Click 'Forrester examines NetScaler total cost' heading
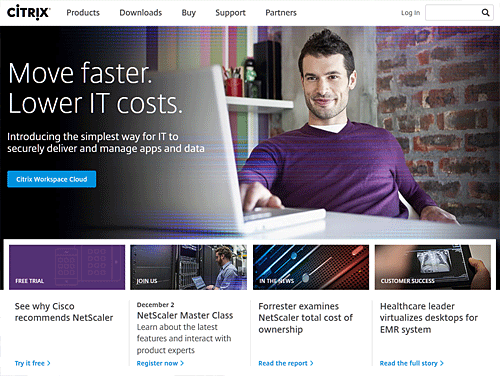This screenshot has width=500, height=376. 305,318
